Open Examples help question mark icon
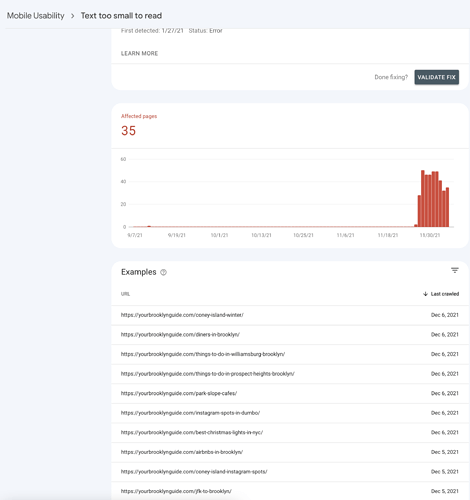The width and height of the screenshot is (470, 500). point(163,272)
